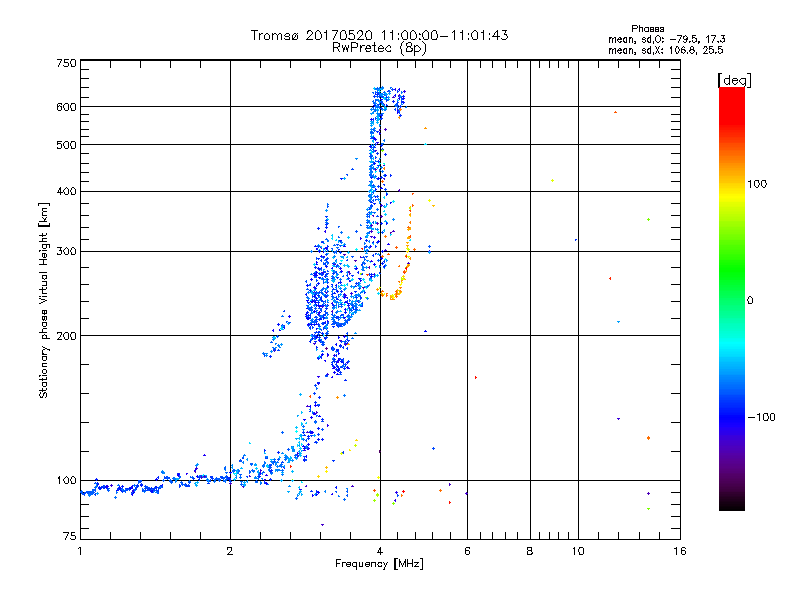Click the x-axis tick label "4"
Viewport: 800px width, 600px height.
[380, 551]
